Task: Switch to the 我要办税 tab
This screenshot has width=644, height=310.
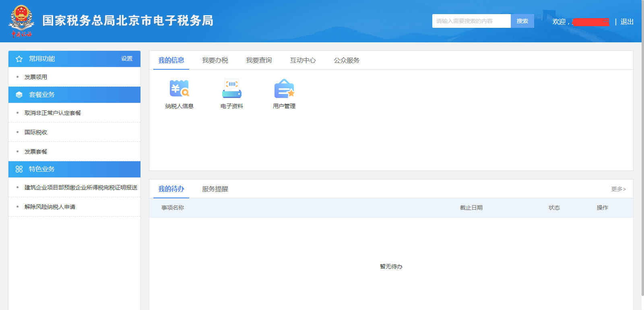Action: pyautogui.click(x=215, y=60)
